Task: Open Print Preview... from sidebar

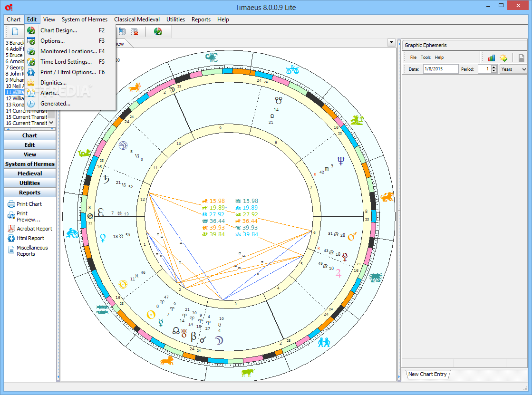Action: (x=29, y=216)
